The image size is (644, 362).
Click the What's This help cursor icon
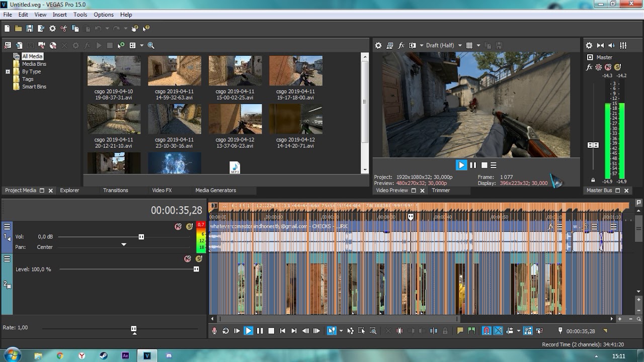[146, 29]
